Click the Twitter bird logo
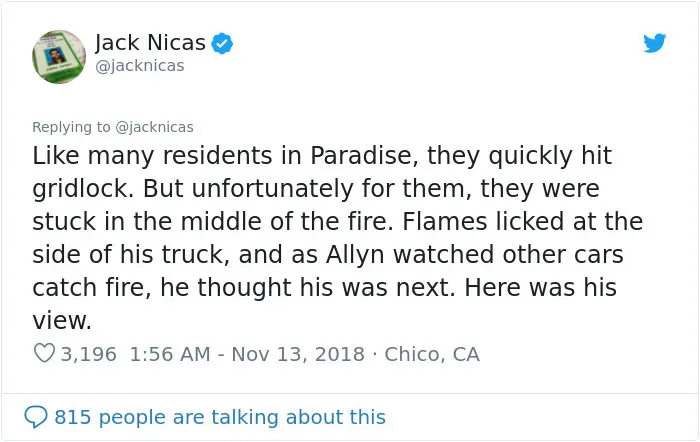 pyautogui.click(x=654, y=43)
